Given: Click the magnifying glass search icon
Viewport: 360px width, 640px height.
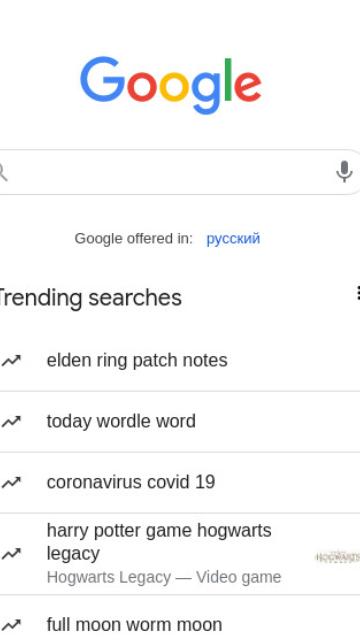Looking at the screenshot, I should pyautogui.click(x=3, y=172).
